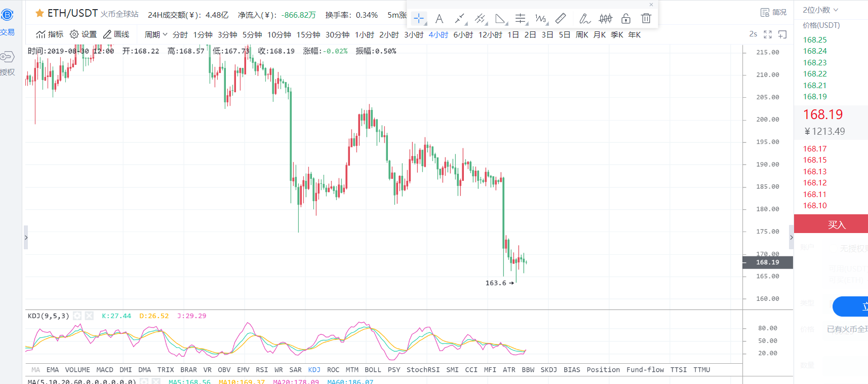Enter fullscreen chart mode
Viewport: 868px width, 384px height.
[768, 34]
